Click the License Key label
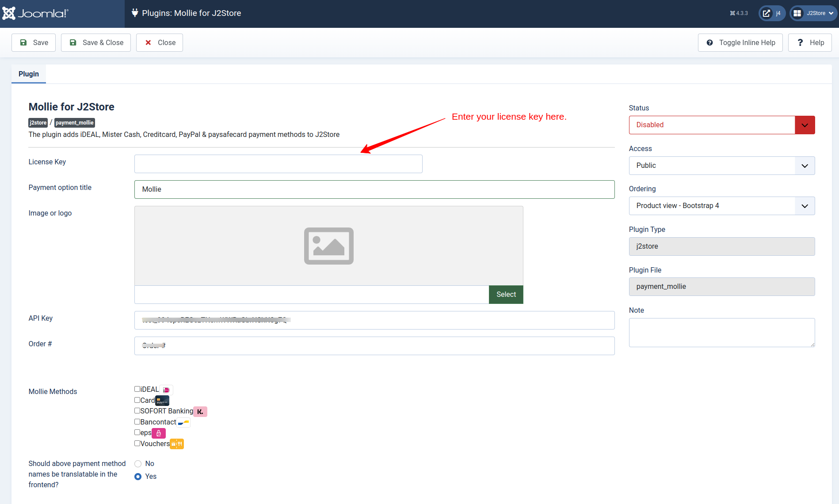This screenshot has height=504, width=839. pos(47,162)
